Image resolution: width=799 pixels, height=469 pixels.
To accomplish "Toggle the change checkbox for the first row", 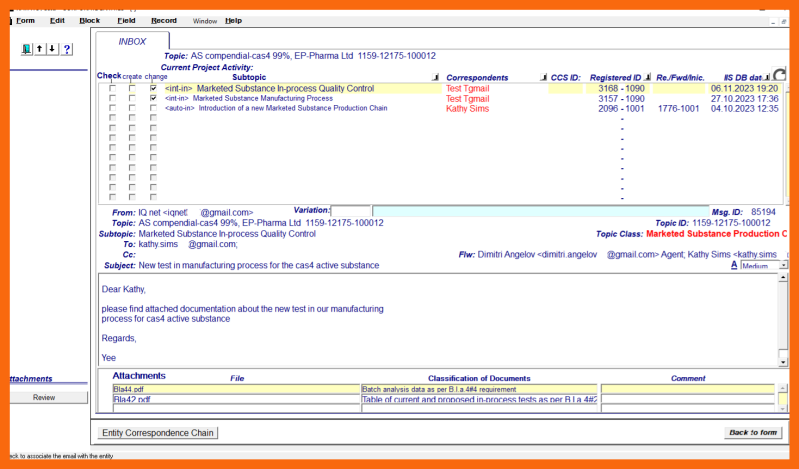I will pos(153,88).
